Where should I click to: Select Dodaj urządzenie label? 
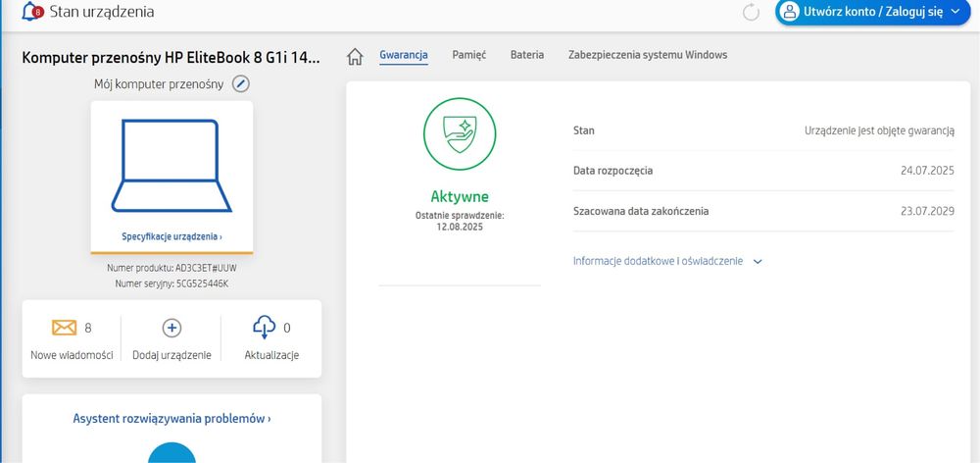(171, 355)
